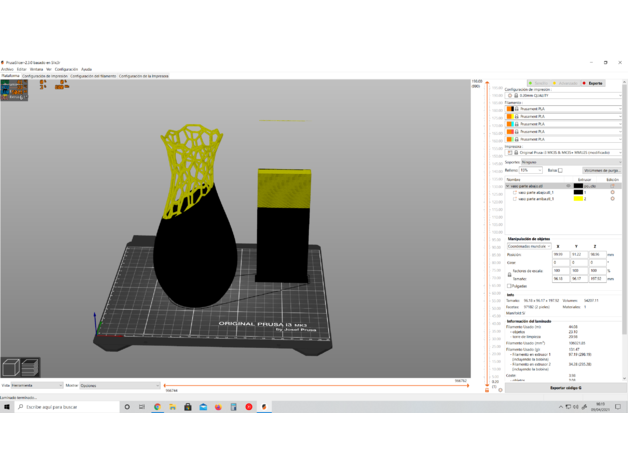This screenshot has height=472, width=628.
Task: Switch to the layer preview view icon
Action: click(x=28, y=367)
